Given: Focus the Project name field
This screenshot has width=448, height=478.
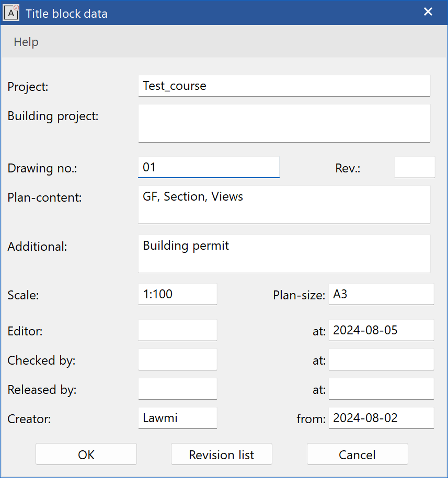Looking at the screenshot, I should coord(284,86).
